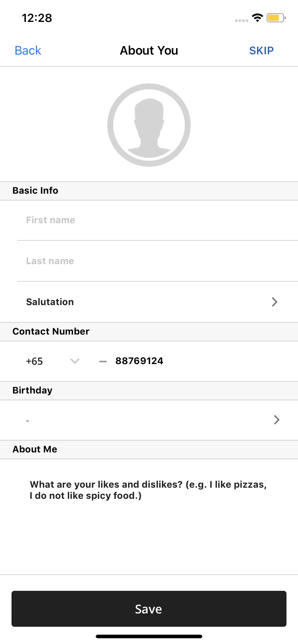Viewport: 298px width, 644px height.
Task: Tap the cellular signal dots
Action: 241,20
